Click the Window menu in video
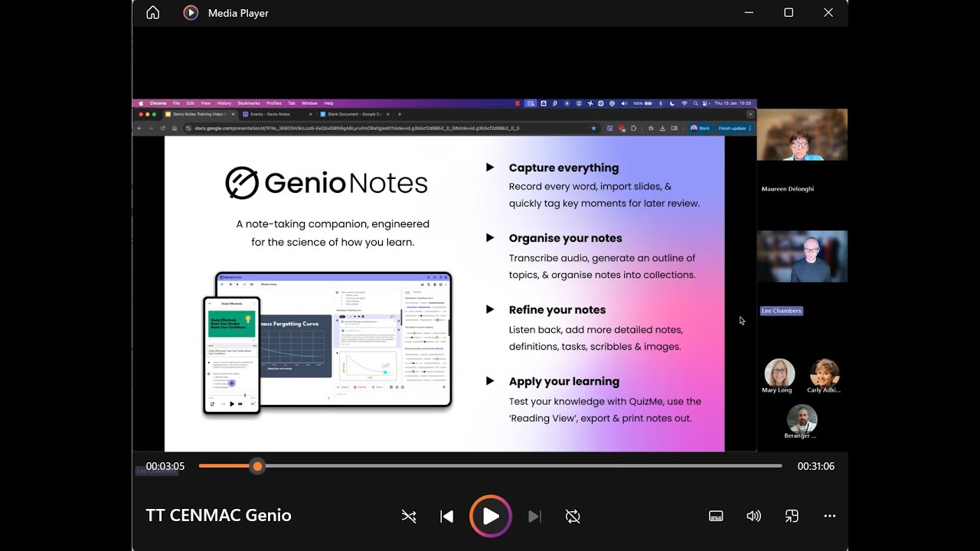 [309, 103]
